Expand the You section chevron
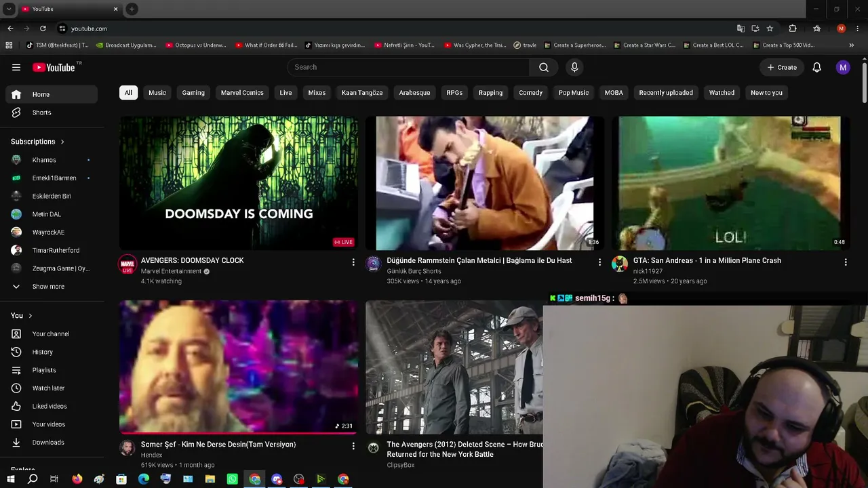Image resolution: width=868 pixels, height=488 pixels. [30, 316]
